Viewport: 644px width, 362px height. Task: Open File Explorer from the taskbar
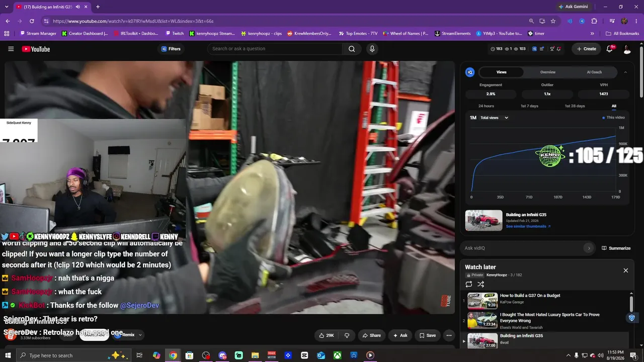point(255,355)
